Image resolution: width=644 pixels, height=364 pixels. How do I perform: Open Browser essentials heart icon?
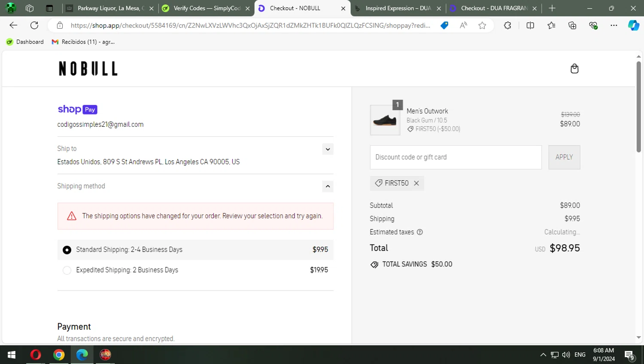[x=593, y=25]
